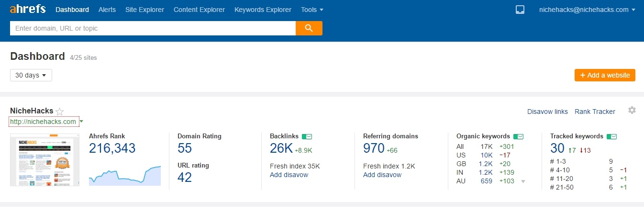Open the green arrow beside nichehacks.com URL
Viewport: 644px width, 213px height.
point(81,122)
